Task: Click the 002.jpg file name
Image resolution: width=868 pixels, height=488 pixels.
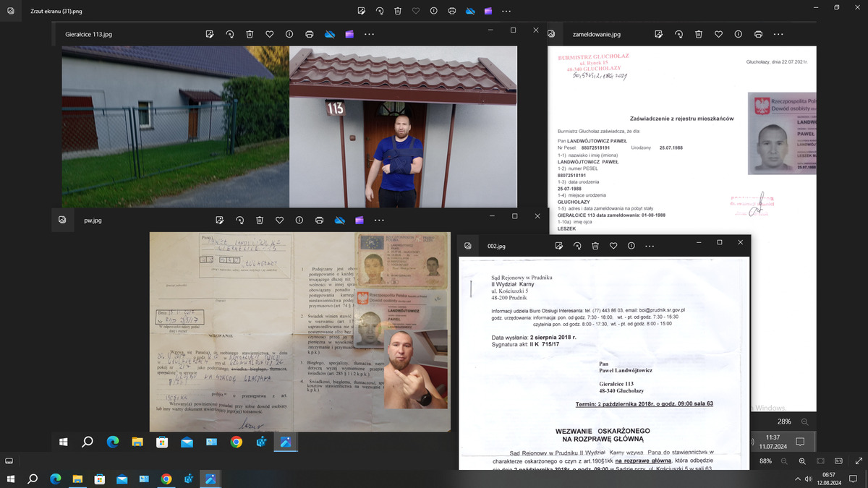Action: click(497, 247)
